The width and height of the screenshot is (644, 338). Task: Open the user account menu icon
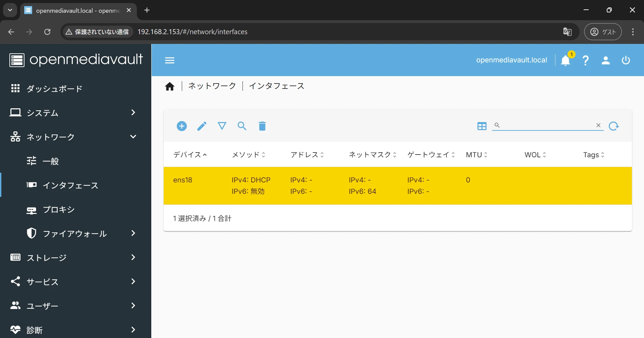pos(606,60)
